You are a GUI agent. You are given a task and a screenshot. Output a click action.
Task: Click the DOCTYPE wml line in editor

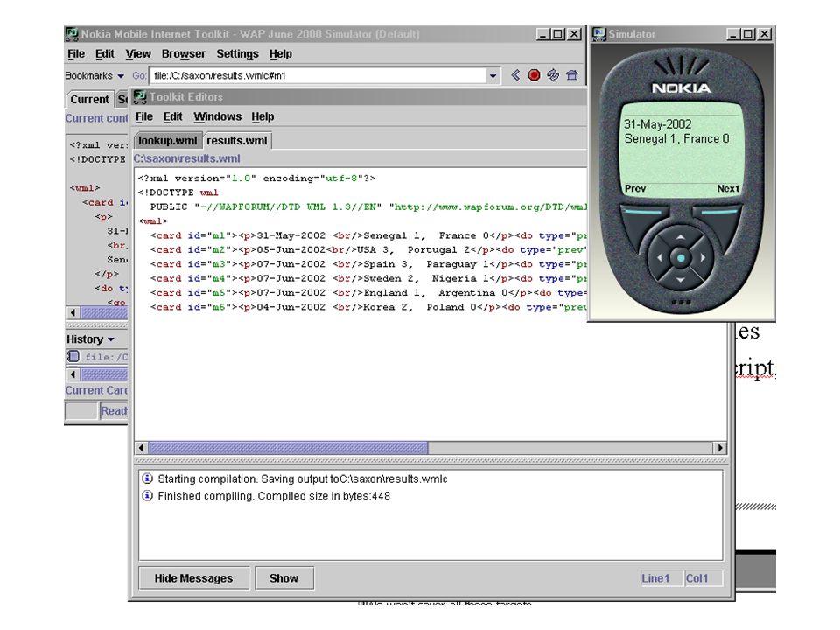[x=178, y=192]
